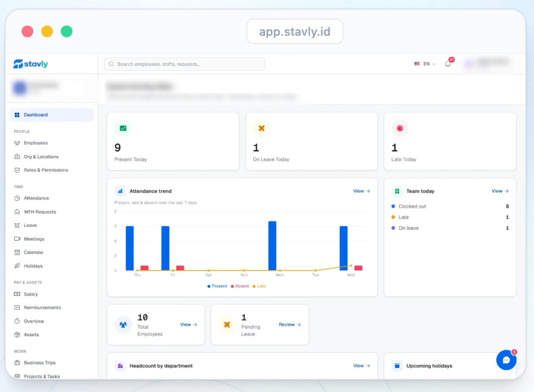Toggle the Absent legend item in the chart
This screenshot has width=534, height=392.
coord(240,286)
